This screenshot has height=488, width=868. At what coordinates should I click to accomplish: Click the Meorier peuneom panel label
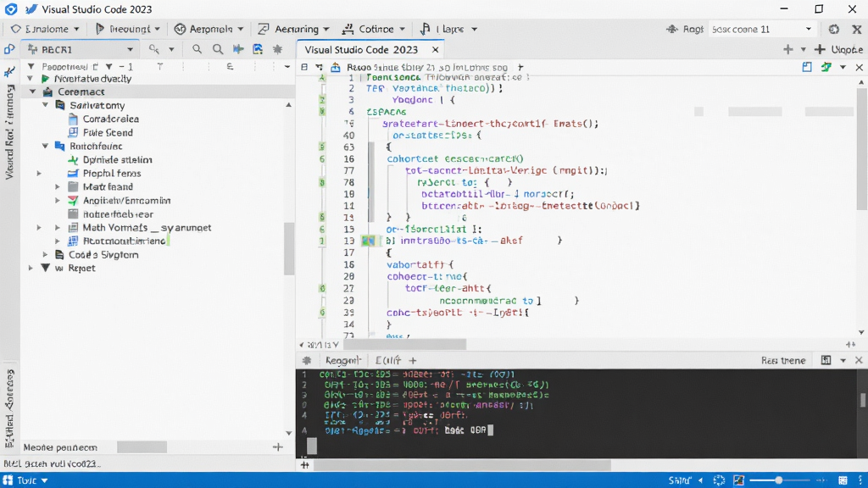[60, 447]
